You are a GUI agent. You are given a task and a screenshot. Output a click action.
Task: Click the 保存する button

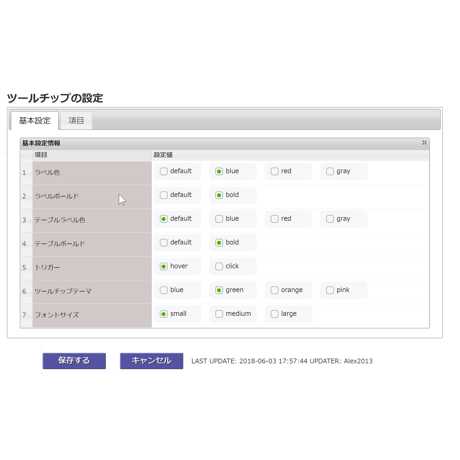tap(74, 361)
